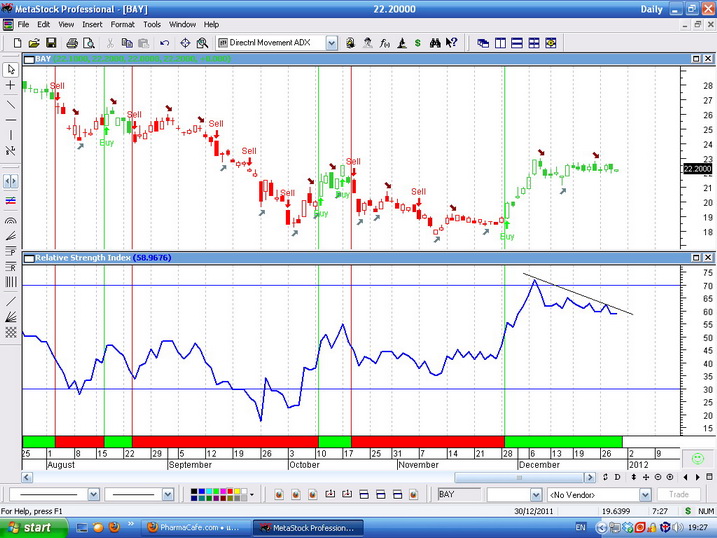Screen dimensions: 717x538
Task: Select the crosshair tool in left toolbar
Action: pyautogui.click(x=11, y=87)
